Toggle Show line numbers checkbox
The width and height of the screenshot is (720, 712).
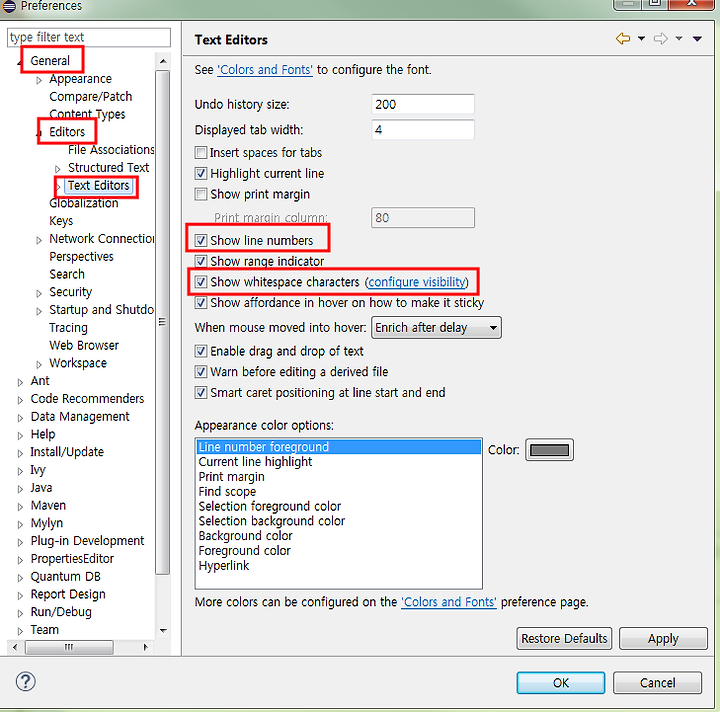tap(201, 240)
